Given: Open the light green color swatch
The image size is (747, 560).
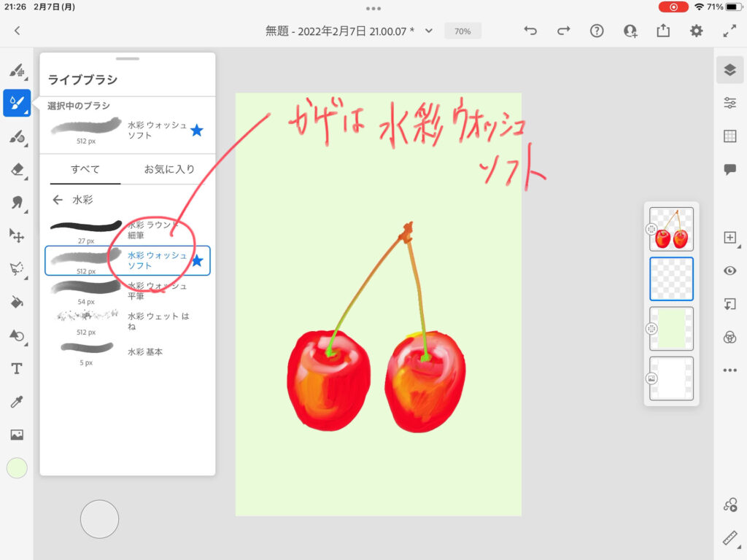Looking at the screenshot, I should [x=17, y=468].
